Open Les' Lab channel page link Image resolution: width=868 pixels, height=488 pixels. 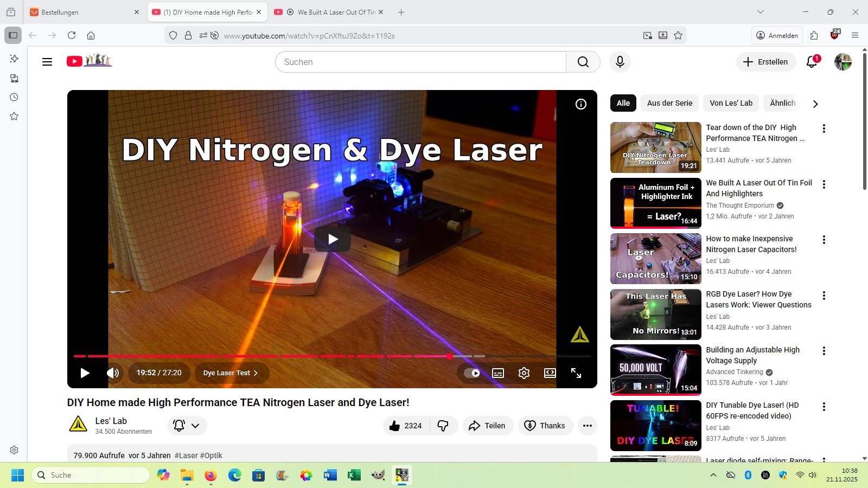[x=111, y=421]
